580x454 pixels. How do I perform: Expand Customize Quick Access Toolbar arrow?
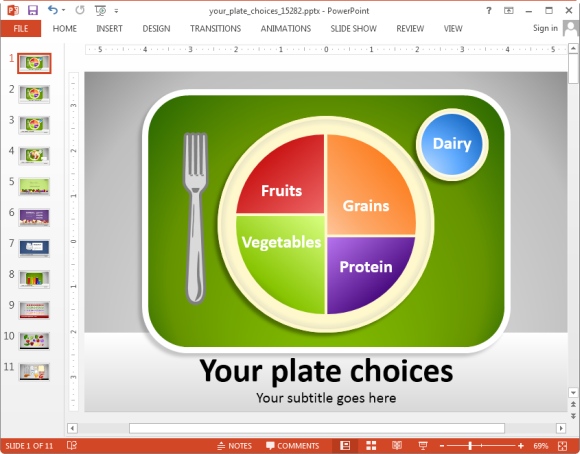click(x=116, y=11)
